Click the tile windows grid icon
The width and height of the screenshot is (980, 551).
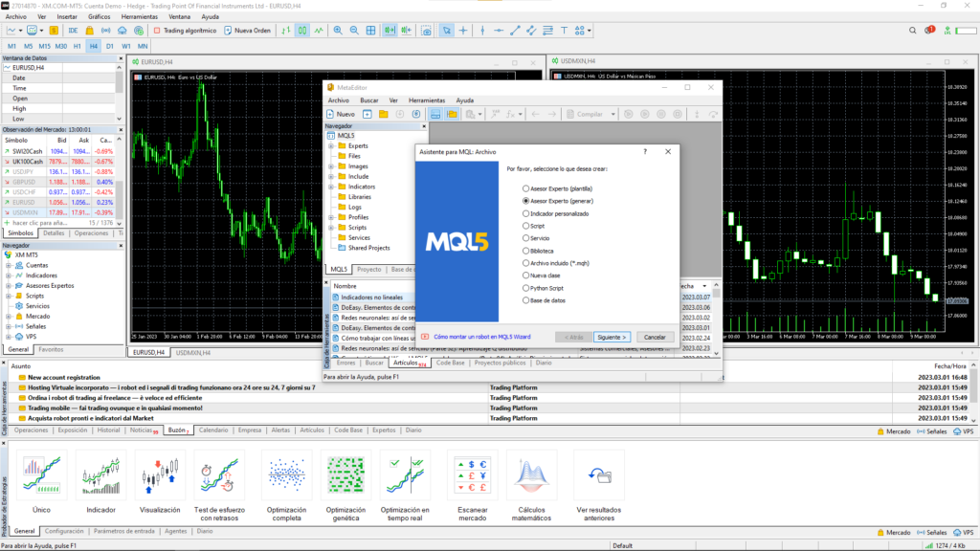pos(370,30)
